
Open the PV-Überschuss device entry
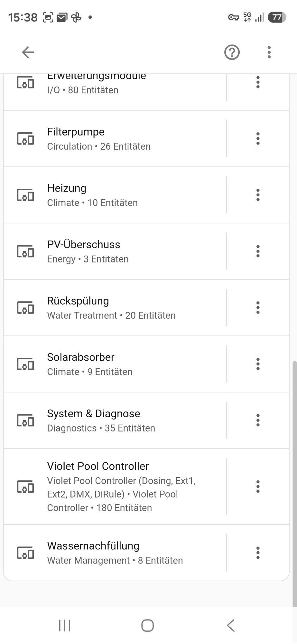[x=115, y=251]
